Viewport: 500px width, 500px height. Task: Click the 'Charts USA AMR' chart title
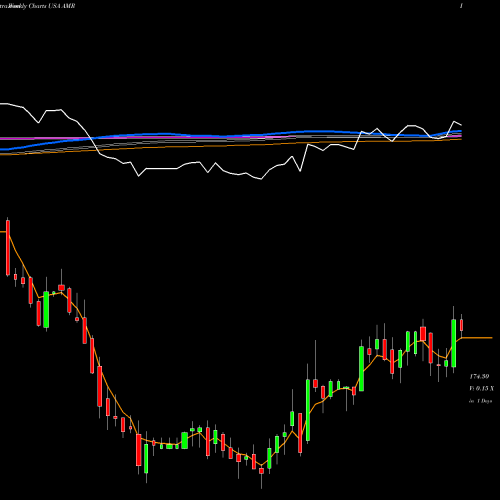tap(52, 6)
